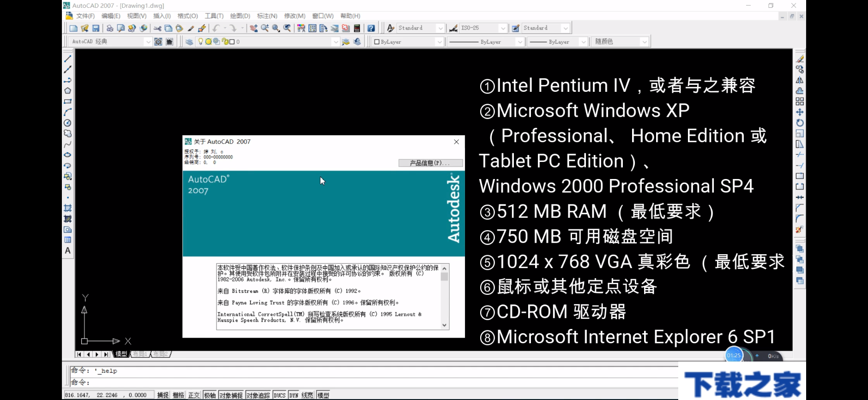Toggle 正交 ortho mode in status bar
The image size is (868, 400).
point(194,395)
